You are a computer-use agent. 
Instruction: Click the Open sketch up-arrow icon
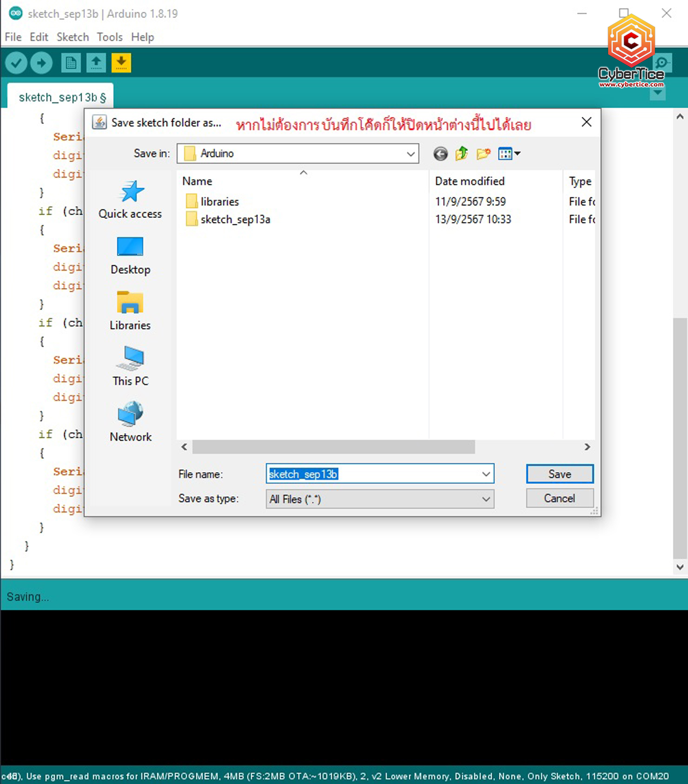pos(96,63)
